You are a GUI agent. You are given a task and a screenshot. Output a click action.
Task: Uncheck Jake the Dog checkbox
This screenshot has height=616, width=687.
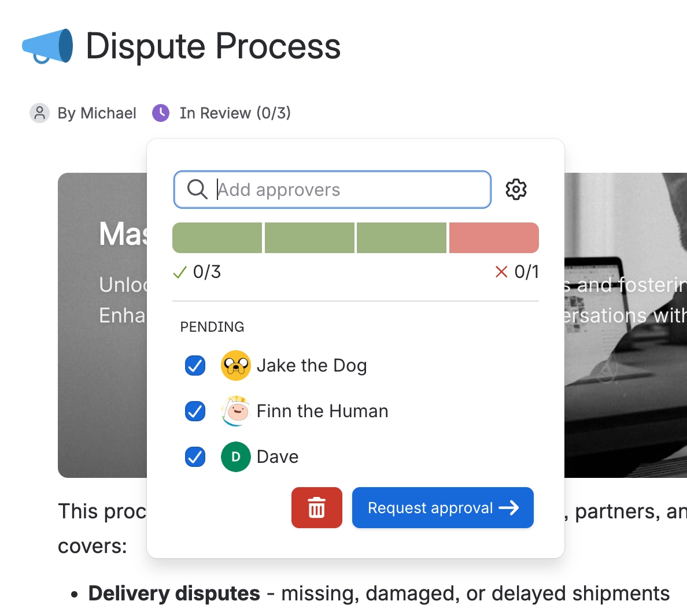[x=195, y=366]
